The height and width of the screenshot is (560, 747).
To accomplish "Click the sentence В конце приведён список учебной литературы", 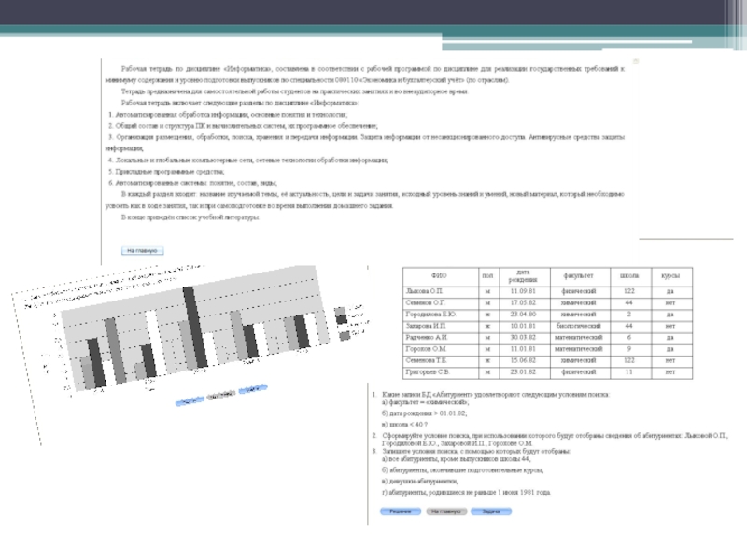I will [190, 217].
